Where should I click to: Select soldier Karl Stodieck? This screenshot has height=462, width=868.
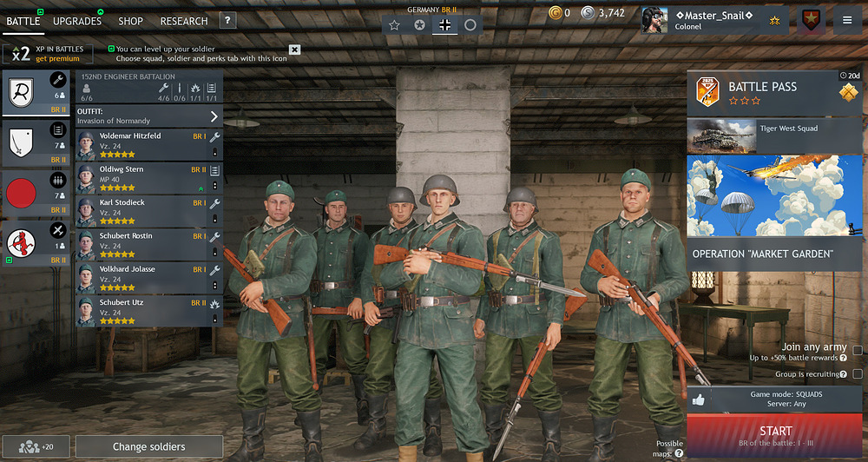click(149, 211)
